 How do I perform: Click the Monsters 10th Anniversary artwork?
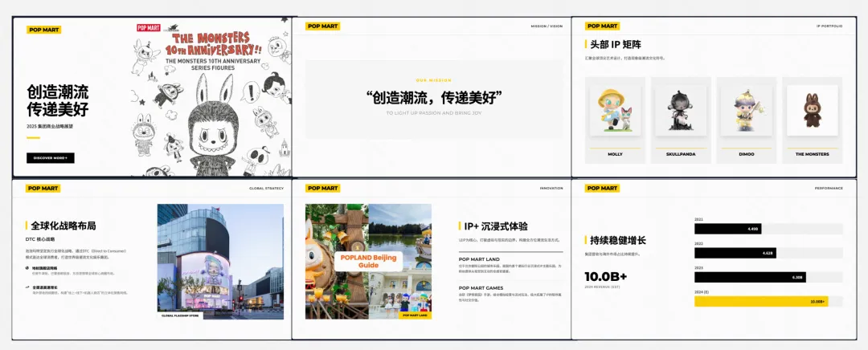211,99
